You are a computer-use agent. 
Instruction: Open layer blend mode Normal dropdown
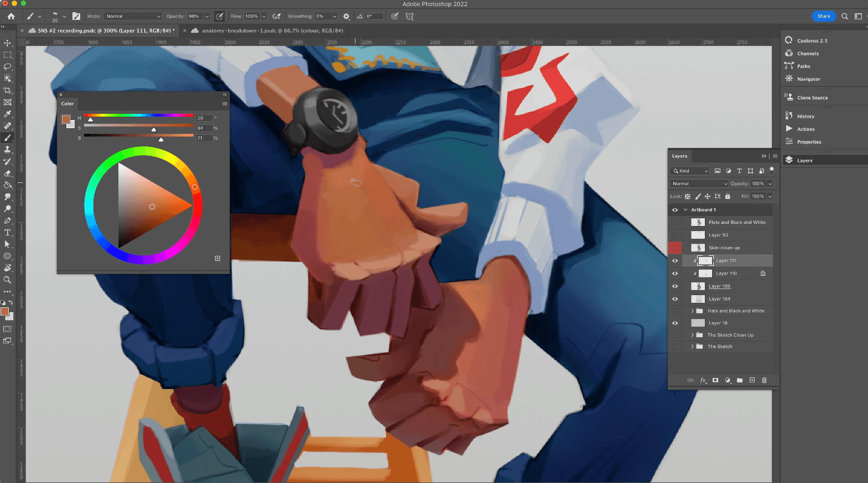(699, 183)
